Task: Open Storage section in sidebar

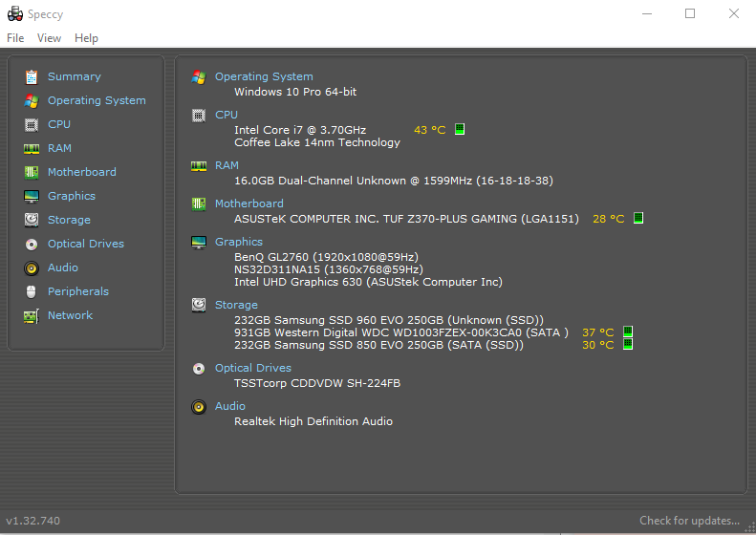Action: pyautogui.click(x=69, y=220)
